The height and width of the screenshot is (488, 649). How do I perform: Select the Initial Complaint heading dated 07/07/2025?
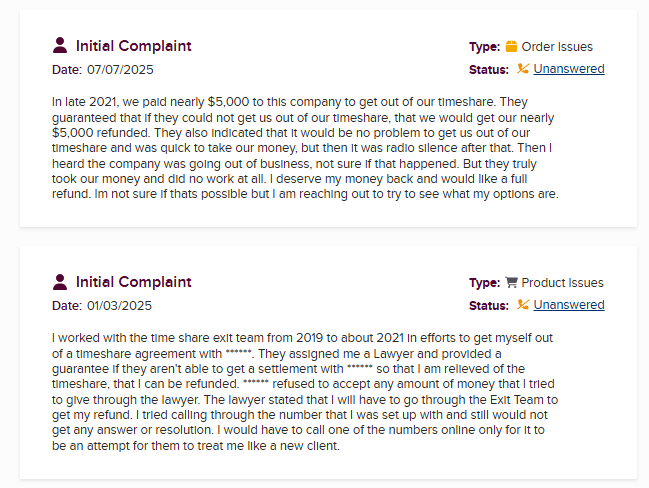[134, 46]
